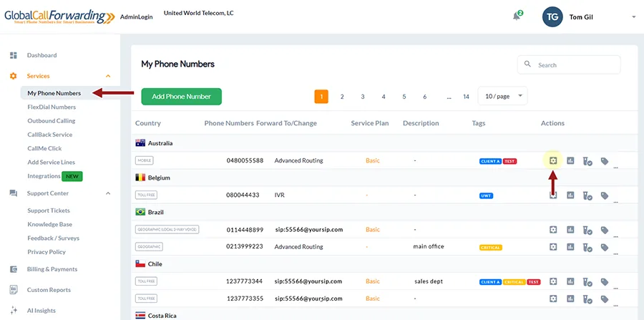Collapse the Support Center section chevron
The width and height of the screenshot is (644, 320).
pyautogui.click(x=108, y=193)
